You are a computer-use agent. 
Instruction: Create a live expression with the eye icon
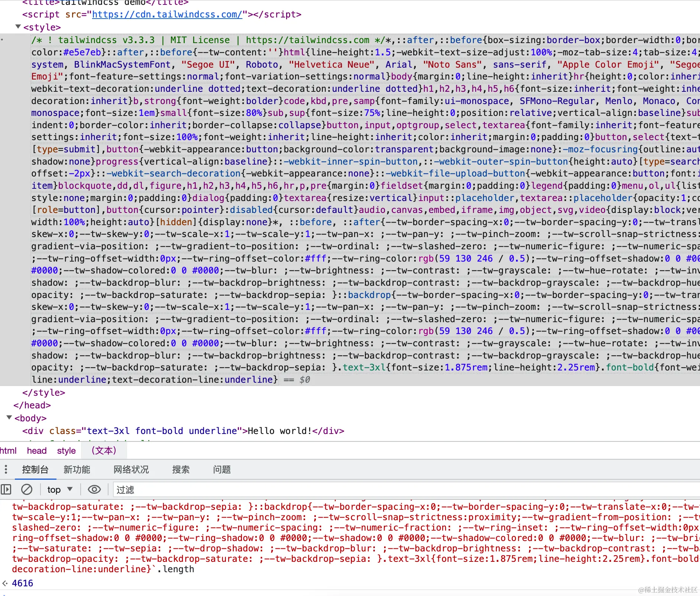pyautogui.click(x=94, y=489)
